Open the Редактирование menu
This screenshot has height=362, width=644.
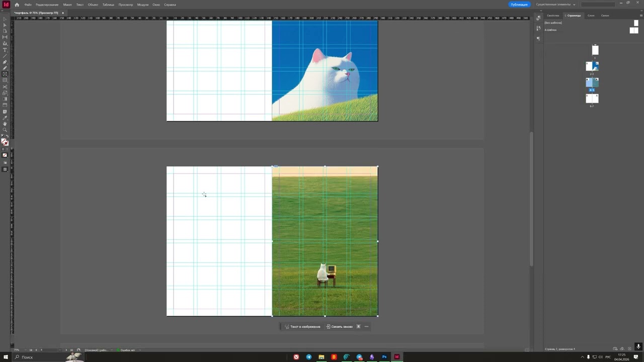pos(47,5)
